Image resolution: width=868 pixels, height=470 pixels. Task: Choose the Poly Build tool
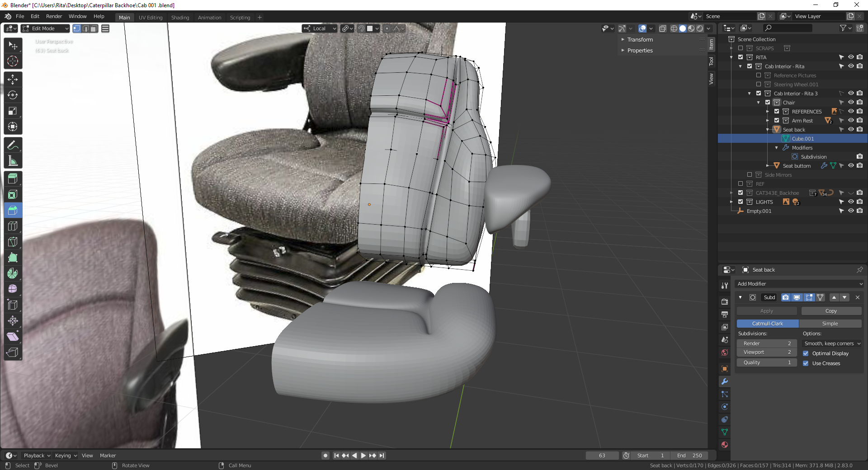click(x=13, y=258)
